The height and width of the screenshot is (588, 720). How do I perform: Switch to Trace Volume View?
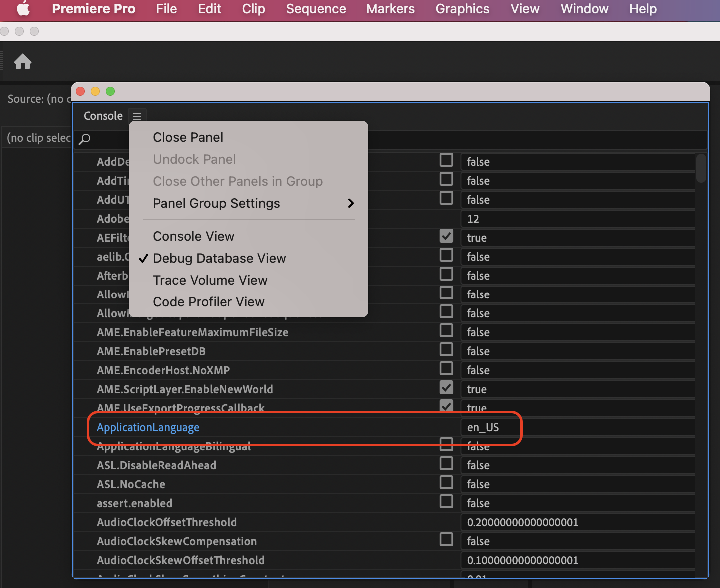point(210,280)
